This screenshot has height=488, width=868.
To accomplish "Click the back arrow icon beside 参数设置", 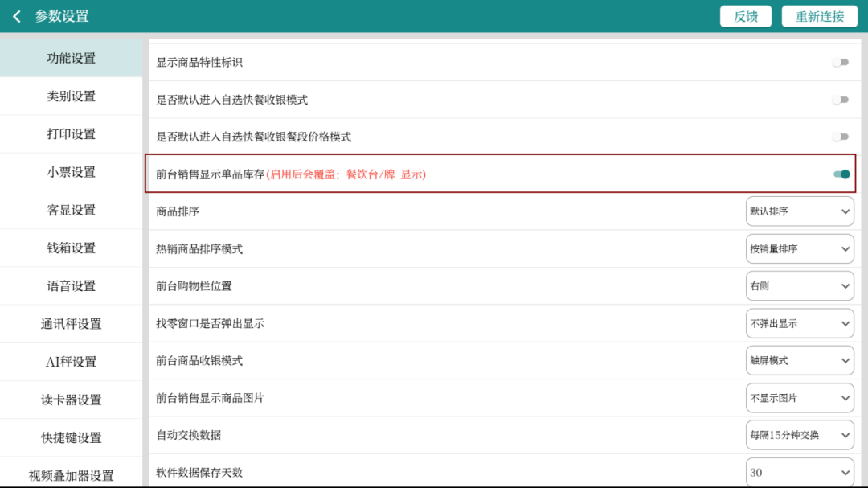I will (17, 16).
